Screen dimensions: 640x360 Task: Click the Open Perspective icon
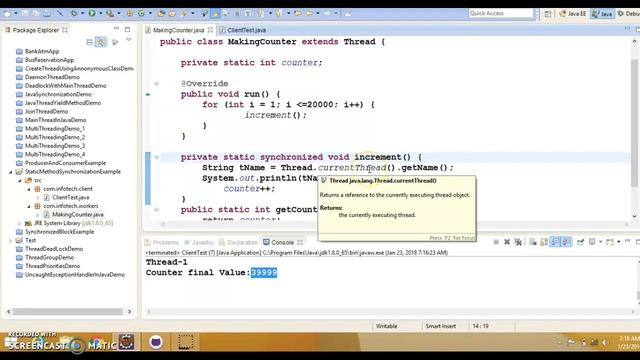tap(548, 13)
